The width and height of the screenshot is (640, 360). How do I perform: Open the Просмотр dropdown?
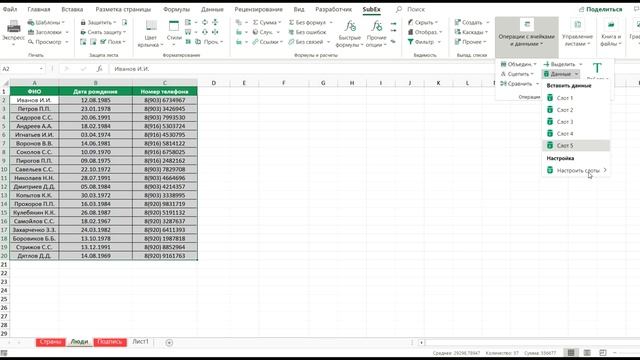pos(48,42)
